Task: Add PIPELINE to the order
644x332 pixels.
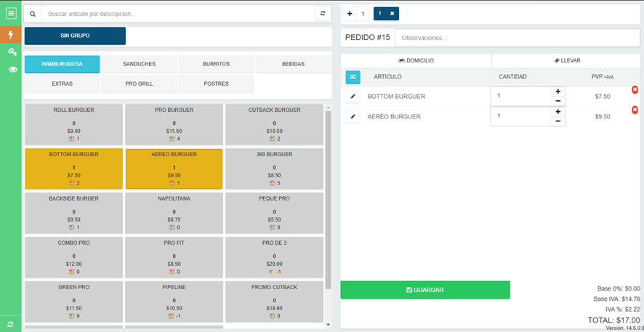Action: tap(174, 301)
